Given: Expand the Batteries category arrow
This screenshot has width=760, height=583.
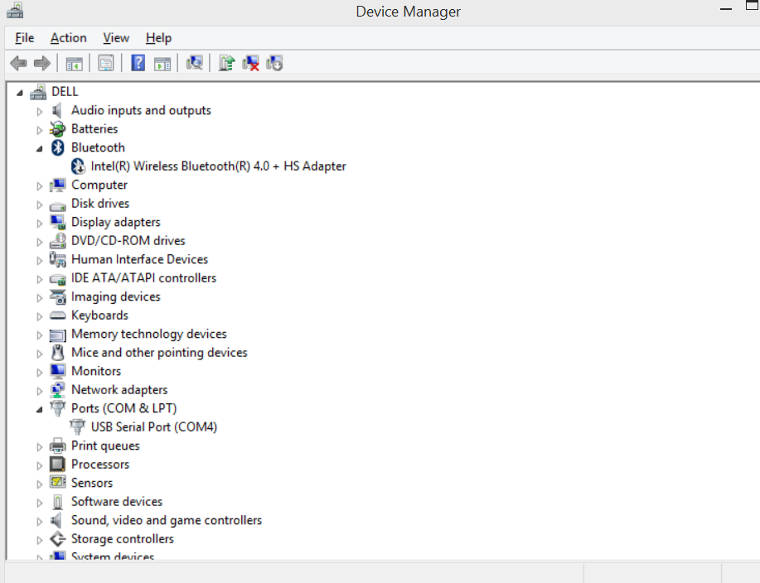Looking at the screenshot, I should 39,130.
